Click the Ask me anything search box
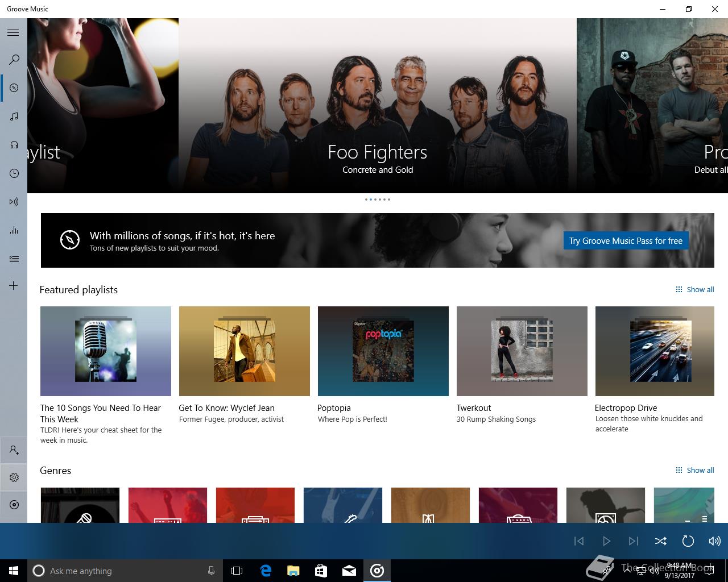728x582 pixels. click(x=125, y=571)
